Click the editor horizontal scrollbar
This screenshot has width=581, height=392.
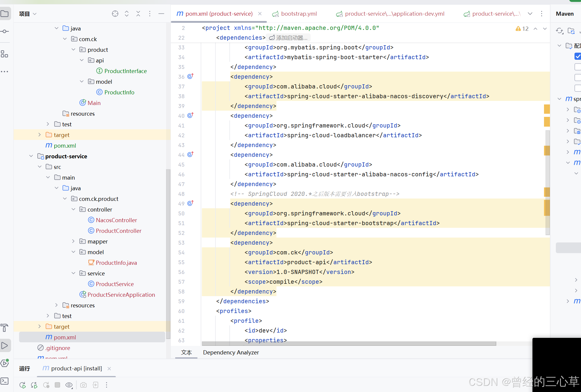point(349,344)
